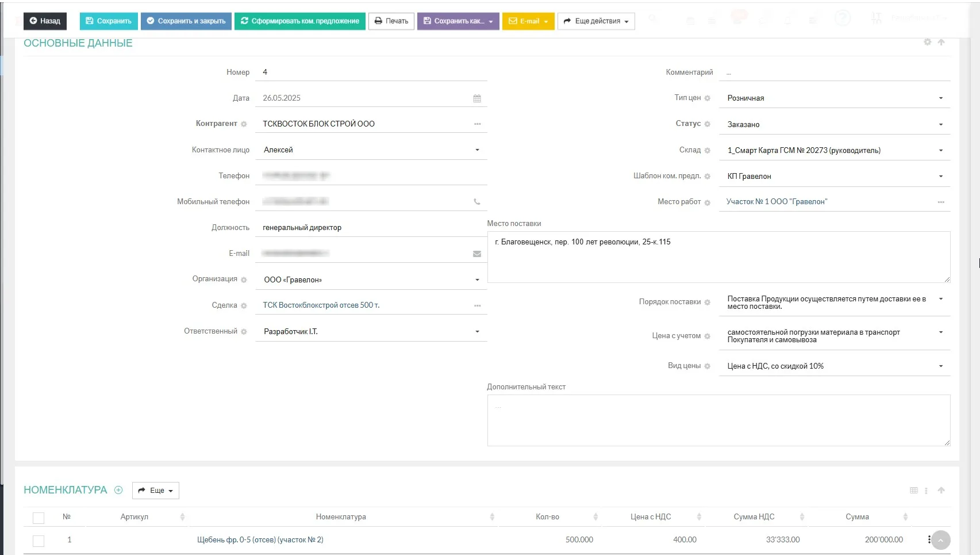Viewport: 980px width, 555px height.
Task: Click the envelope icon in E-mail field
Action: point(476,254)
